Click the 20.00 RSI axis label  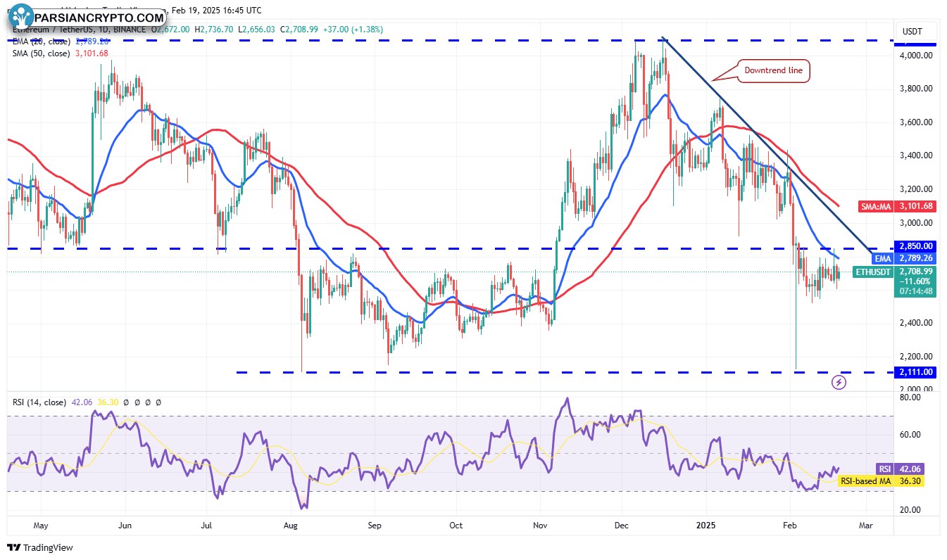tap(910, 510)
